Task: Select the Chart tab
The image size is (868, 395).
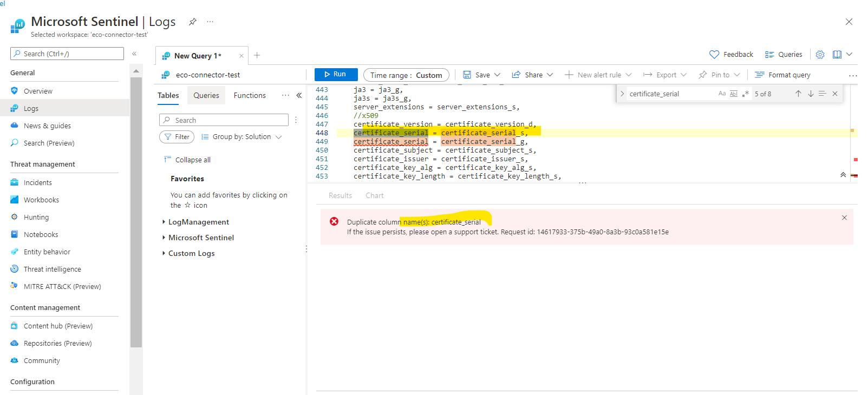Action: pyautogui.click(x=374, y=195)
